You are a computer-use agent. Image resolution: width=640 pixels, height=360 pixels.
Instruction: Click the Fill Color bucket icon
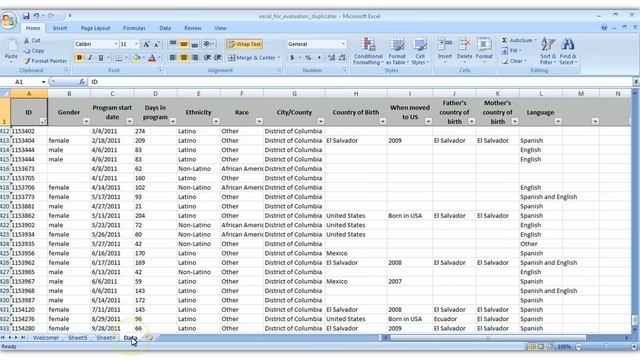point(137,58)
